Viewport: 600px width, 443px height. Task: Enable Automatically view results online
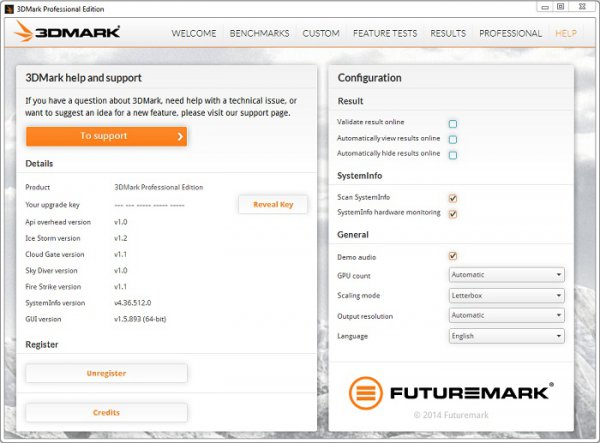(x=453, y=139)
